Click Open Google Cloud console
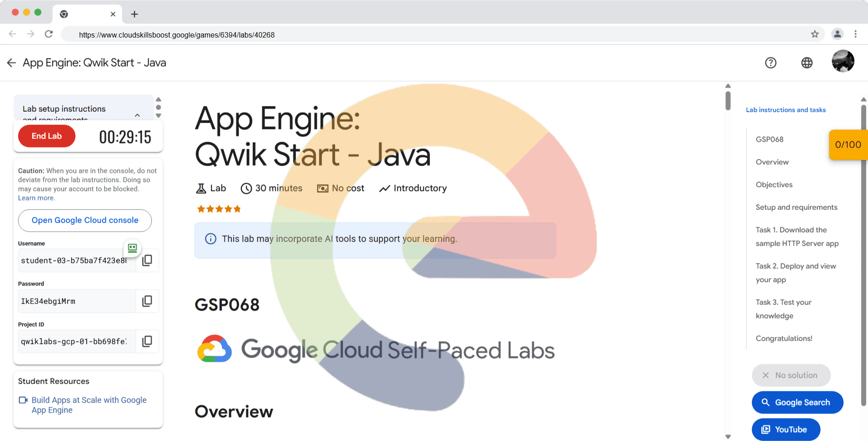Screen dimensions: 868x441 pos(85,220)
